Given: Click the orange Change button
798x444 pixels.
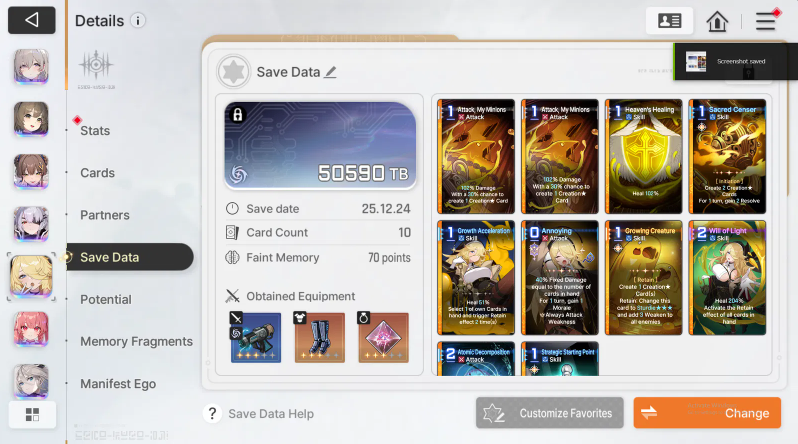Looking at the screenshot, I should click(x=707, y=413).
